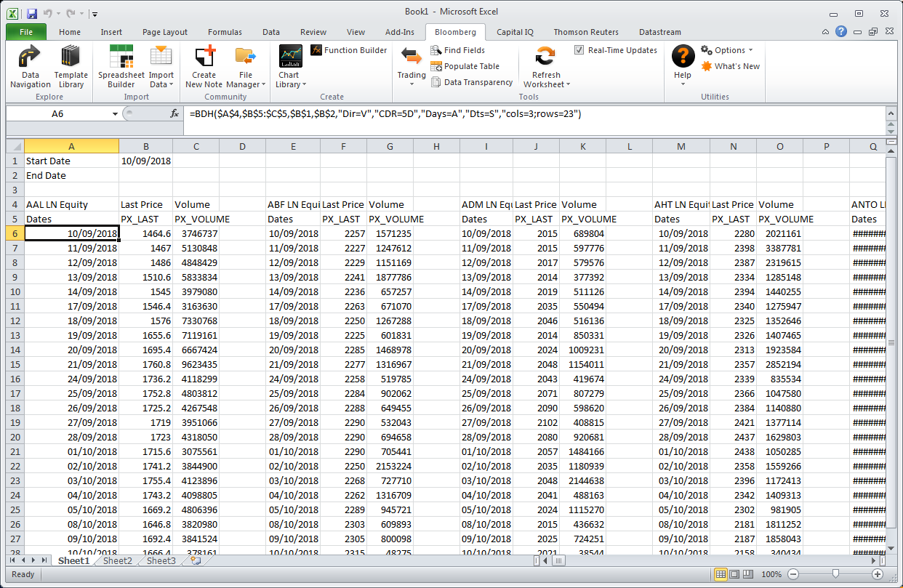Select cell C6 value 3746737
The image size is (903, 588).
[x=196, y=233]
